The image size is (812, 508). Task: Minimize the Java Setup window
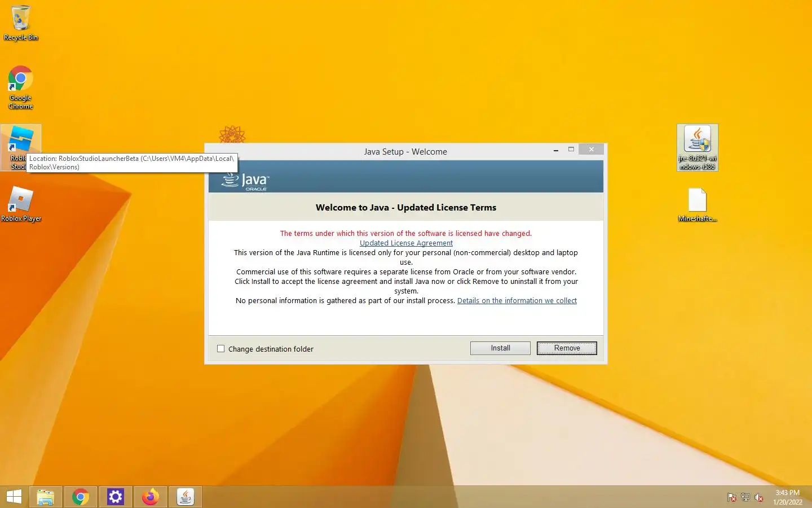pyautogui.click(x=556, y=150)
